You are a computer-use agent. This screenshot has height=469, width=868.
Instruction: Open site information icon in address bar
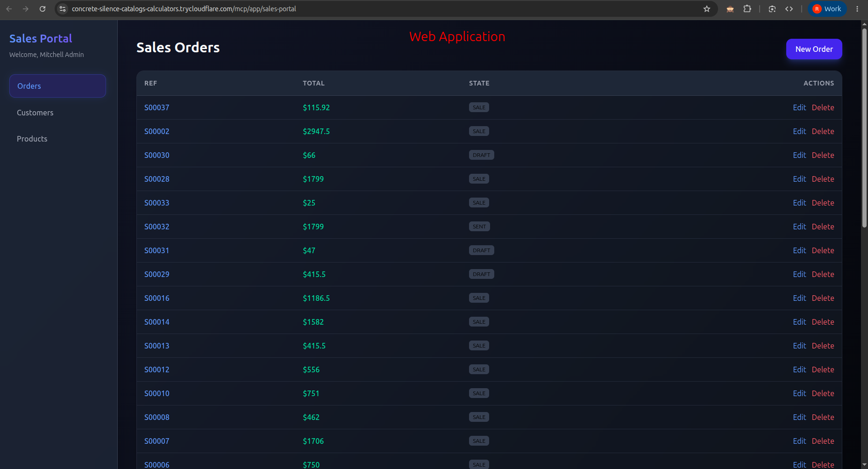63,9
